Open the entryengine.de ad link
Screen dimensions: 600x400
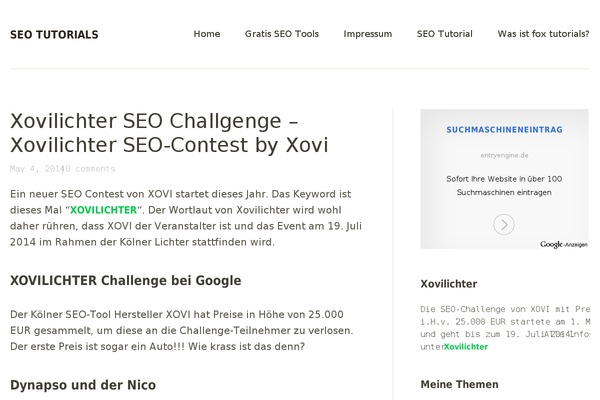coord(504,155)
